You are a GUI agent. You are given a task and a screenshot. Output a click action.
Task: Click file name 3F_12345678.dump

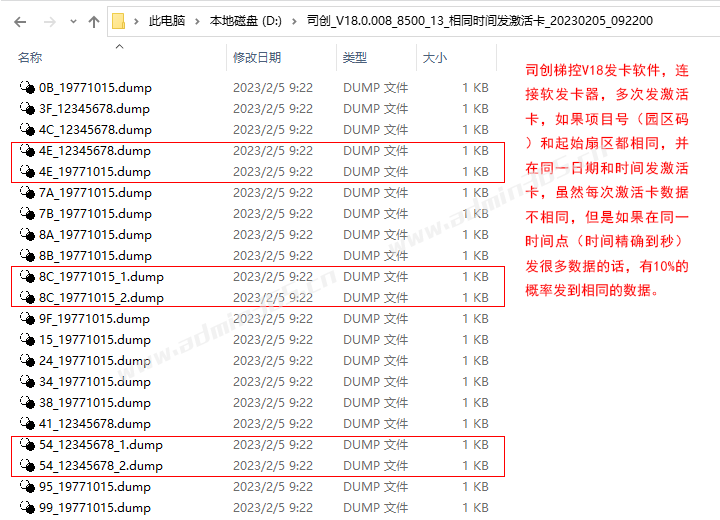[94, 109]
